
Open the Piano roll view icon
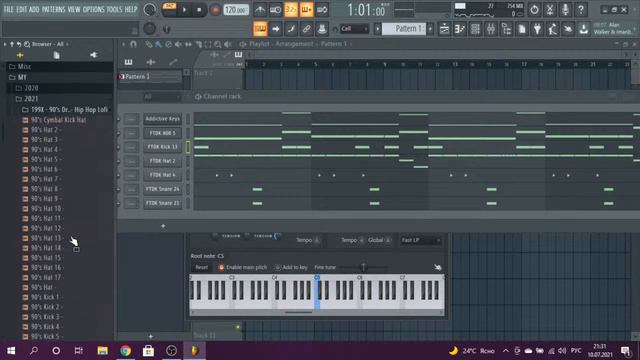click(460, 29)
